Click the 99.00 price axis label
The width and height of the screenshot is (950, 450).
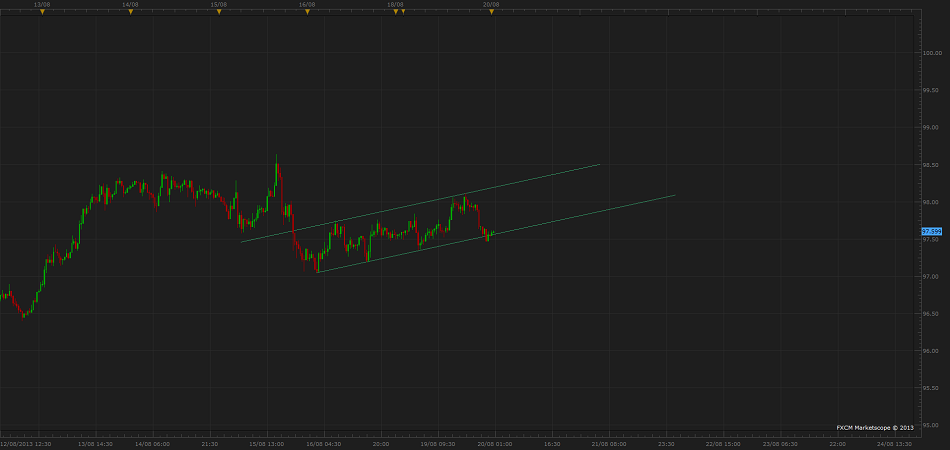pos(931,127)
